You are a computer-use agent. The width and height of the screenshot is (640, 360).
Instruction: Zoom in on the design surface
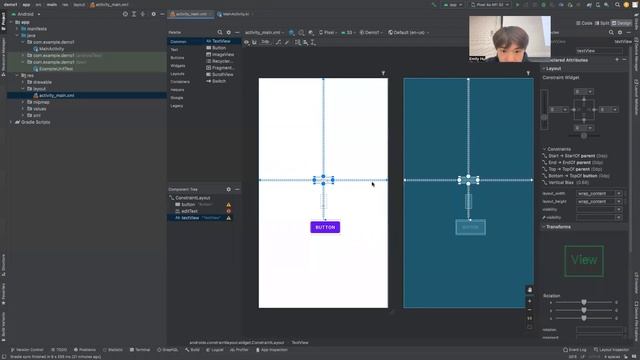point(530,301)
